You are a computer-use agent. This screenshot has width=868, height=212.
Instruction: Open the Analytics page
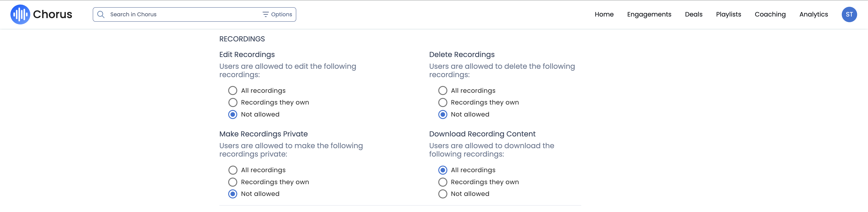[813, 14]
